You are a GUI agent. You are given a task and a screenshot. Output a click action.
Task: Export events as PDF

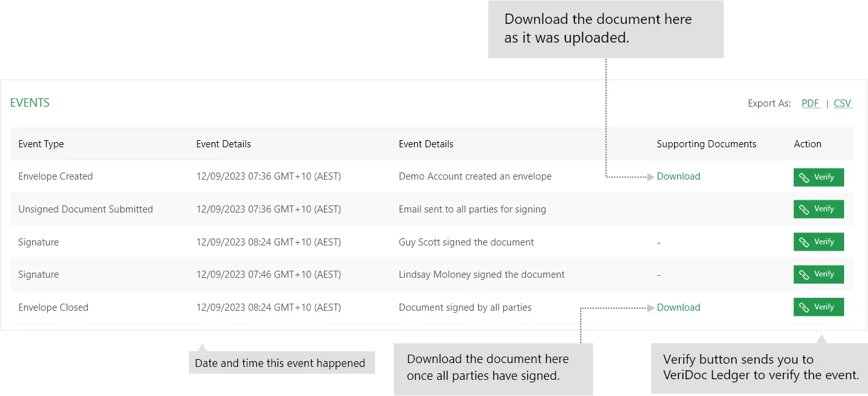click(810, 103)
